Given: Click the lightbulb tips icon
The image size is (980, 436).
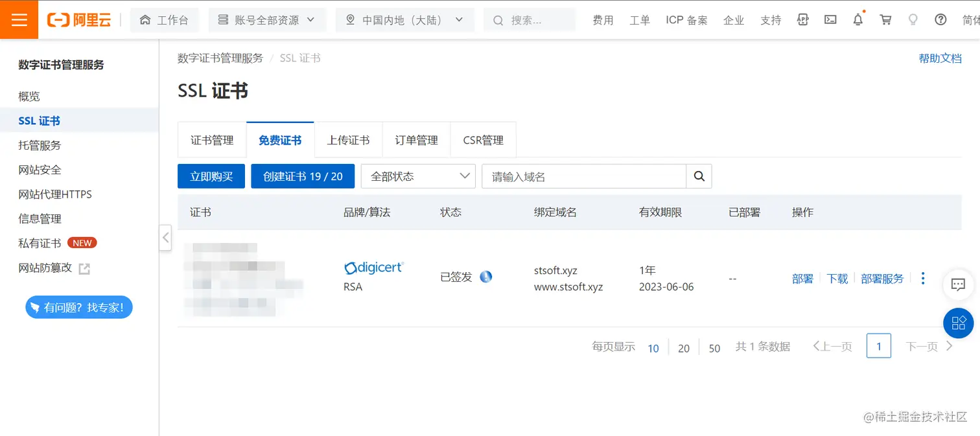Looking at the screenshot, I should (913, 20).
